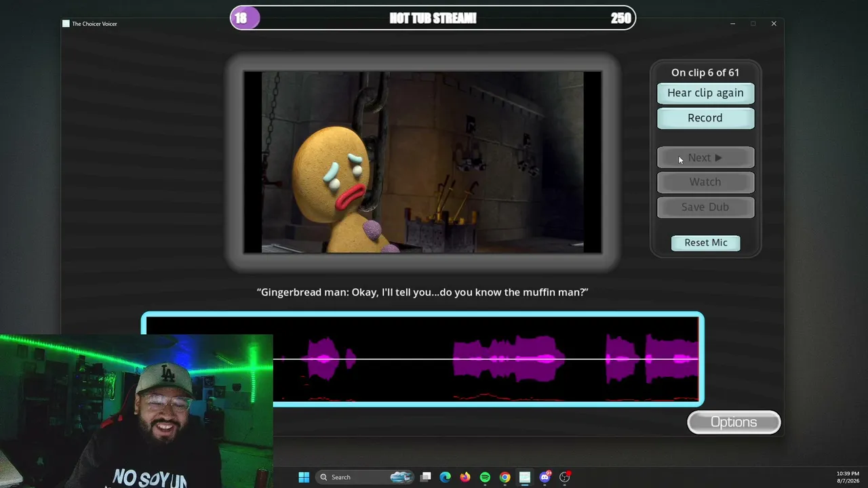Viewport: 868px width, 488px height.
Task: Click the purple audio waveform display
Action: [x=422, y=359]
